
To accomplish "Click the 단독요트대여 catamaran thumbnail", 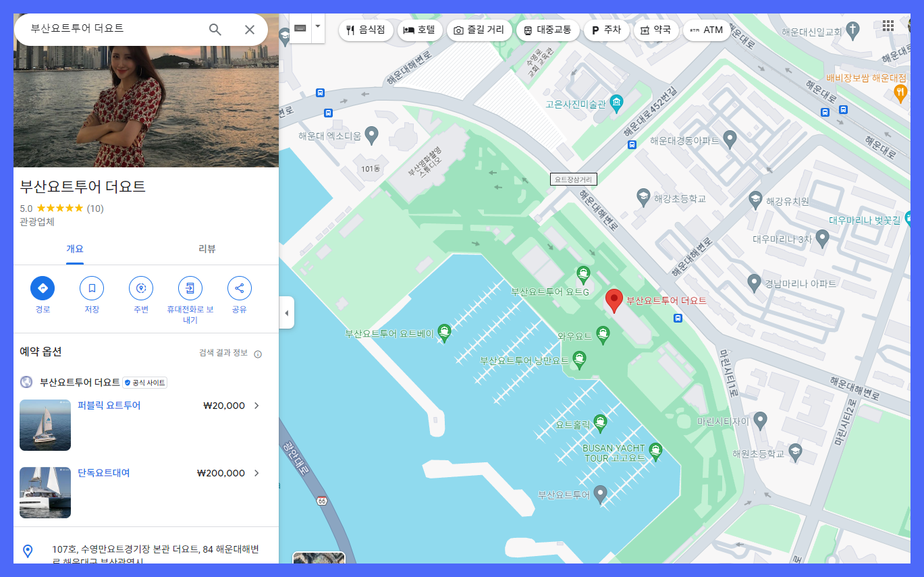I will 45,493.
